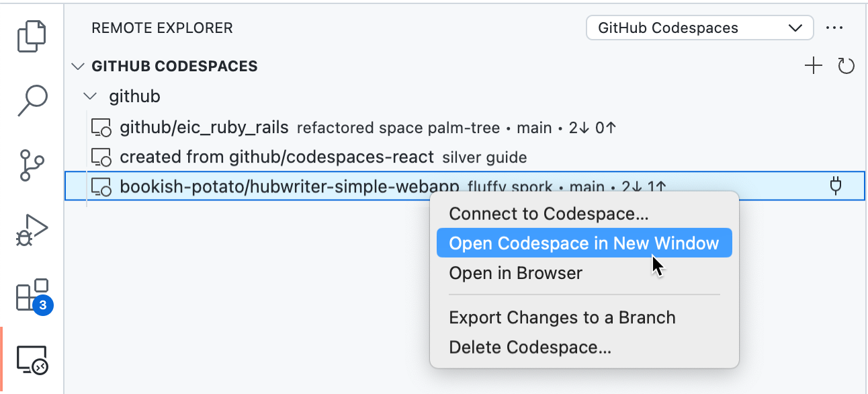Viewport: 868px width, 394px height.
Task: Collapse the GITHUB CODESPACES section
Action: click(x=77, y=66)
